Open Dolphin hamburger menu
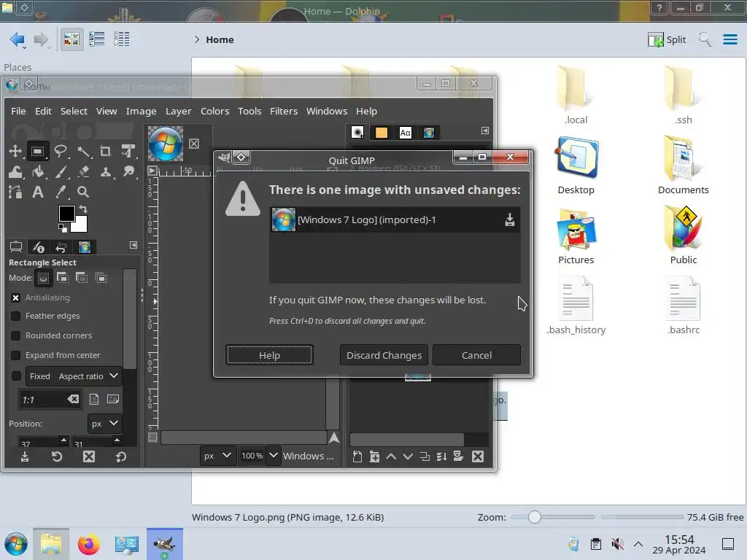This screenshot has width=747, height=560. point(729,39)
